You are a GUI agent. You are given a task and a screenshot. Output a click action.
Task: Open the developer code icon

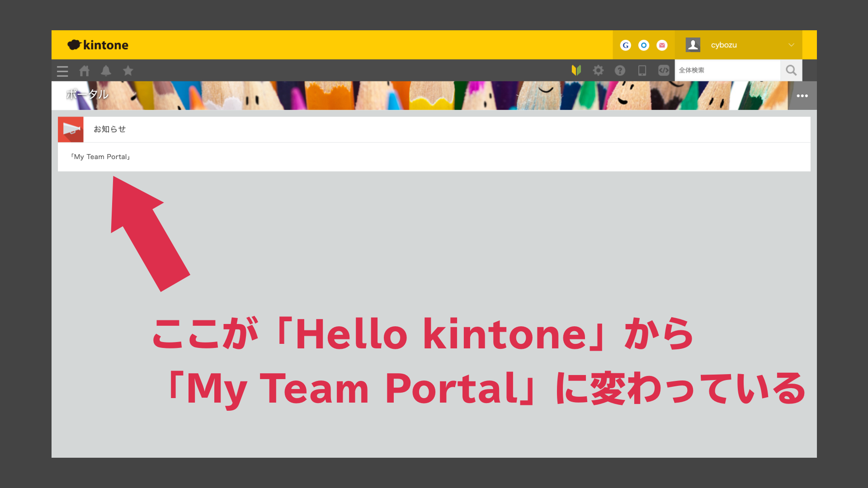(x=664, y=70)
